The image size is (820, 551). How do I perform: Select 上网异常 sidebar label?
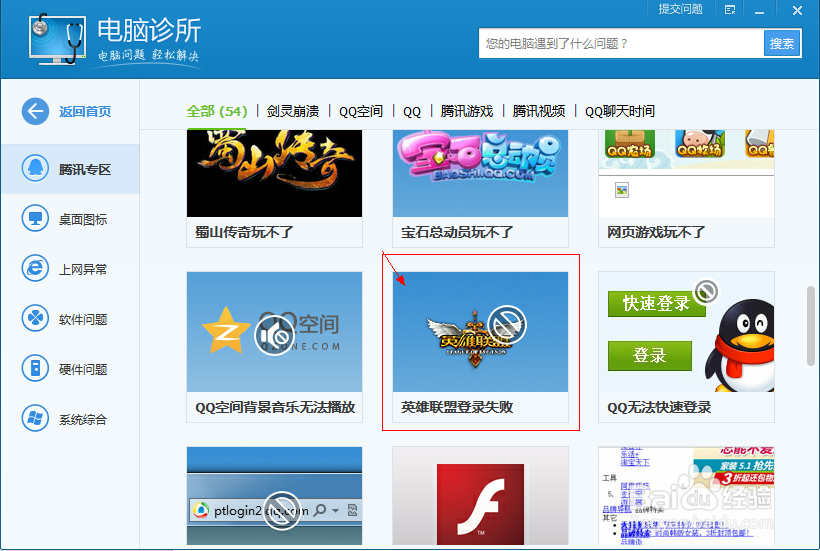(83, 269)
